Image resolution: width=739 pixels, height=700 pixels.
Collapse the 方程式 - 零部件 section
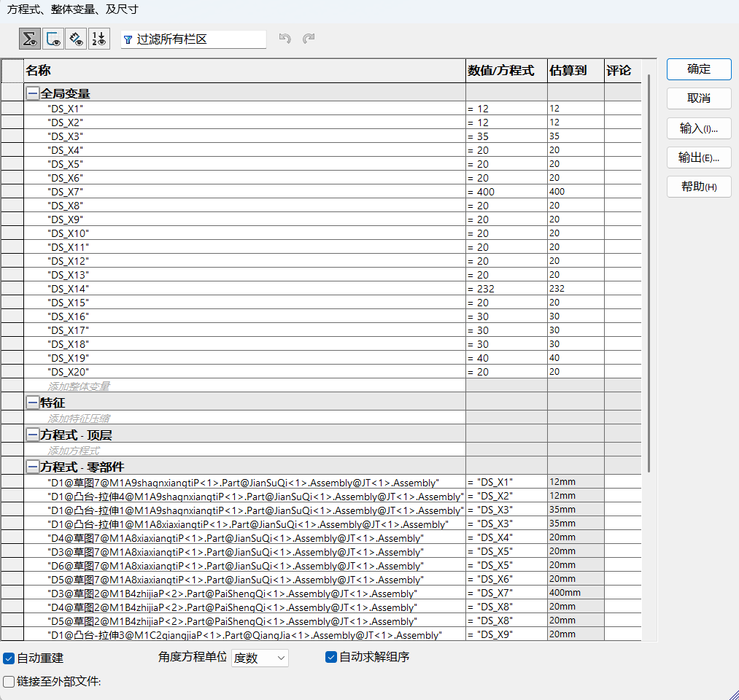tap(32, 467)
